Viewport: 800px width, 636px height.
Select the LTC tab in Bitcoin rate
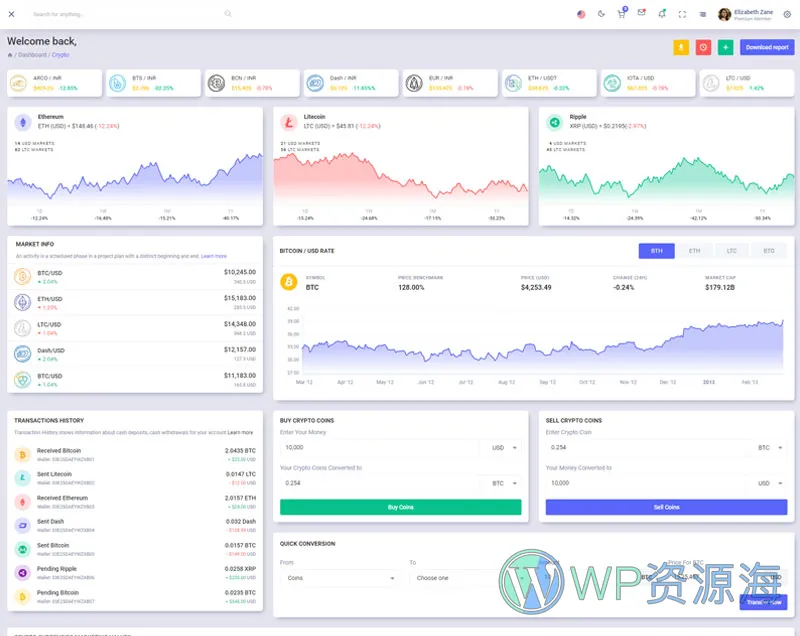(x=731, y=251)
